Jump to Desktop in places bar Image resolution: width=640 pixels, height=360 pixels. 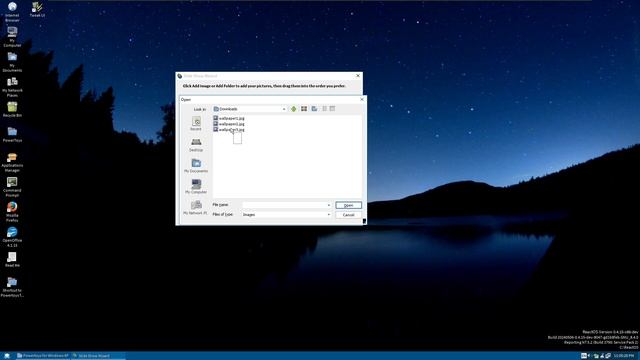pos(196,145)
